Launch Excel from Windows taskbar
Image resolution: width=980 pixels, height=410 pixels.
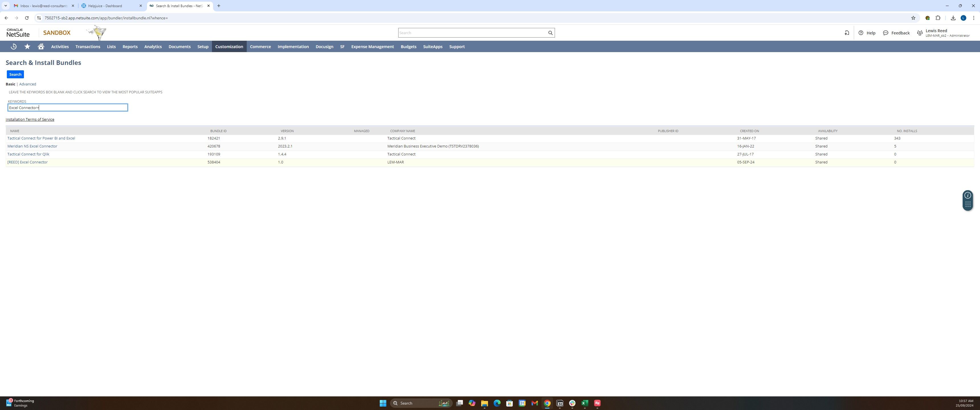585,403
